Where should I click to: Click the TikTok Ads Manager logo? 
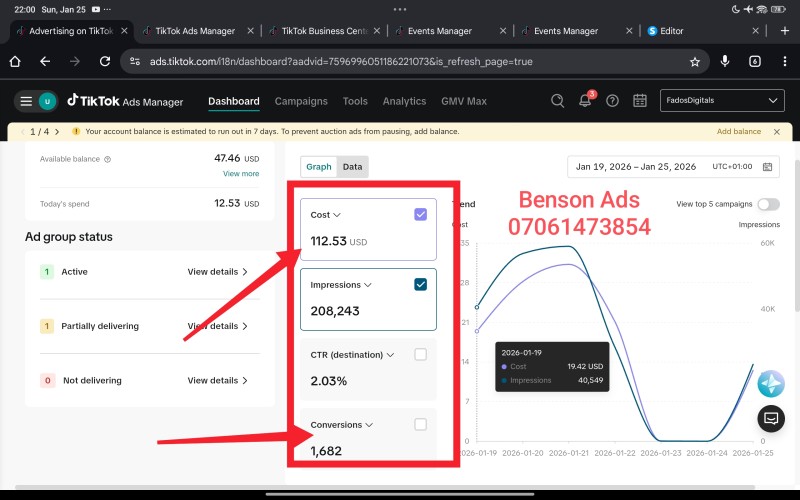125,101
